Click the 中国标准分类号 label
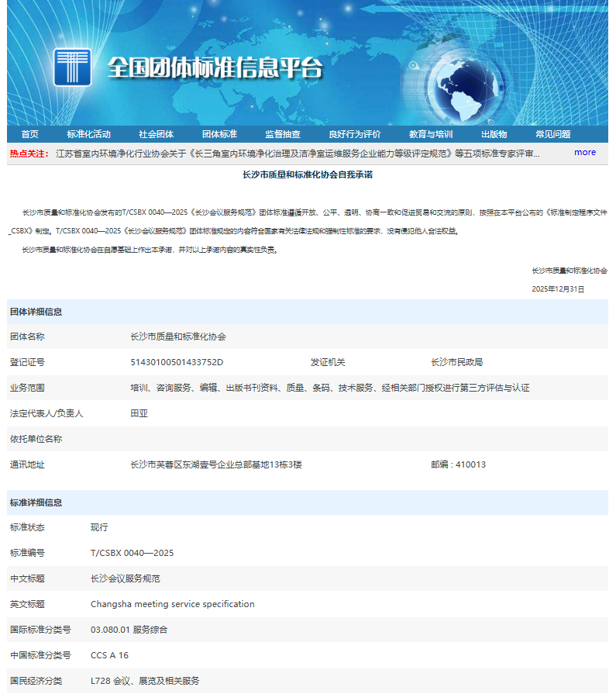This screenshot has width=616, height=694. tap(40, 655)
